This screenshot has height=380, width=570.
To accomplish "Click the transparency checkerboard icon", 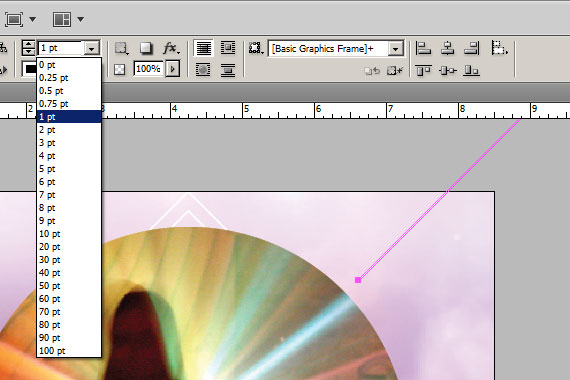I will pos(120,69).
